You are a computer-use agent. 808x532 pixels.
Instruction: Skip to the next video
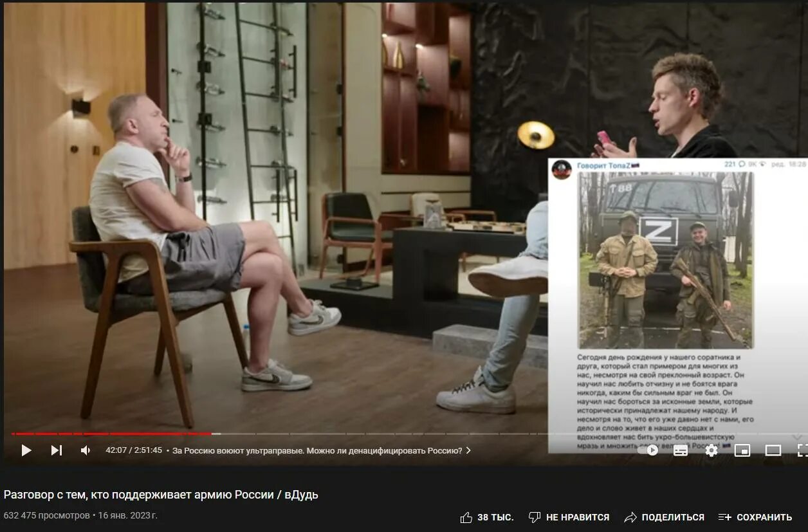click(x=57, y=450)
